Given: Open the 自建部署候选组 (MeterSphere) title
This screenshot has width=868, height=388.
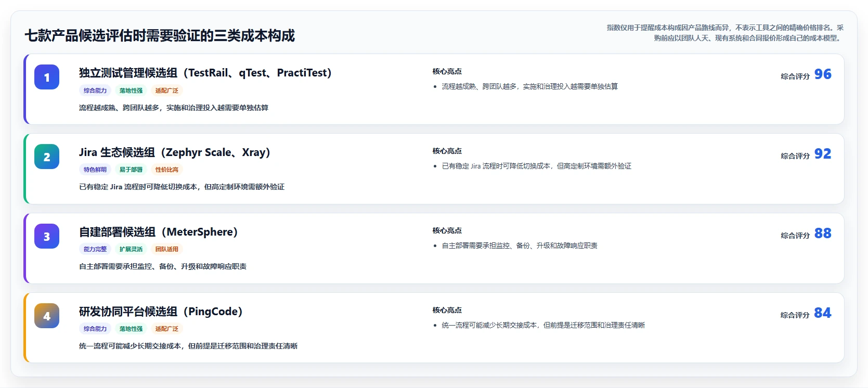Looking at the screenshot, I should click(x=158, y=232).
